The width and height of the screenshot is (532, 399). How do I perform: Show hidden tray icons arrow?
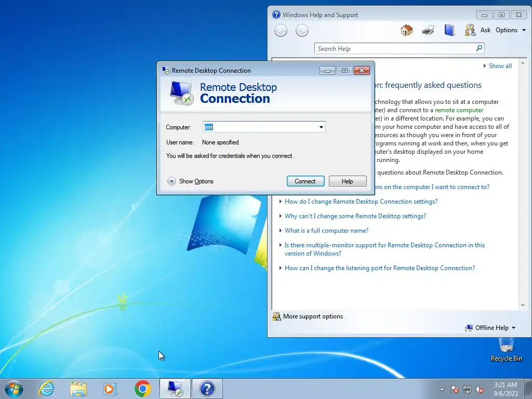pos(442,389)
